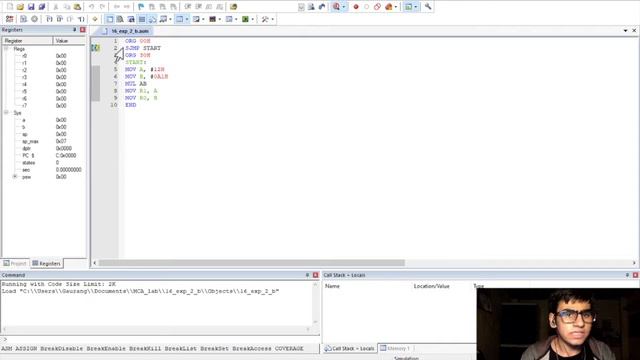
Task: Open debug session dropdown arrow
Action: (x=343, y=7)
